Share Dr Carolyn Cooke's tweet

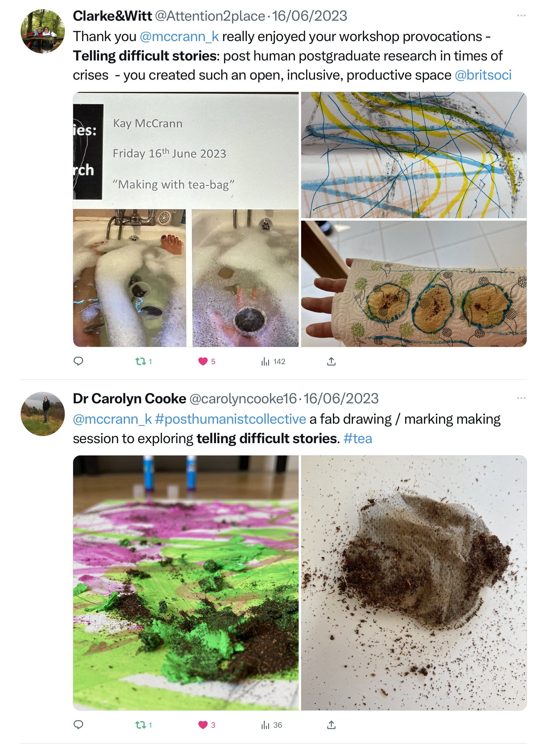click(331, 725)
